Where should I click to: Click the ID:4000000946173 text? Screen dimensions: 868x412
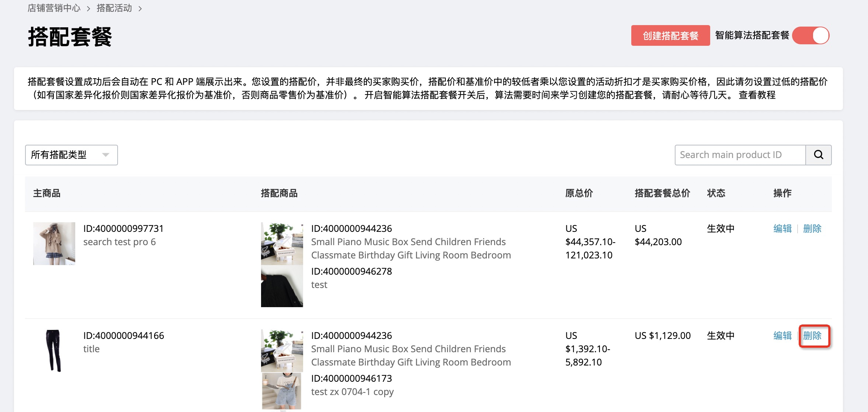pos(351,378)
